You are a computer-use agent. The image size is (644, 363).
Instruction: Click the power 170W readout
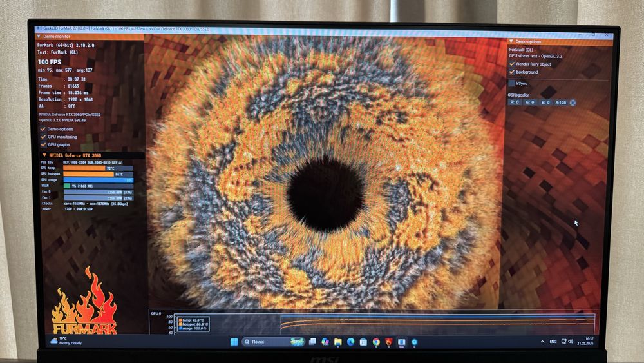pos(78,210)
